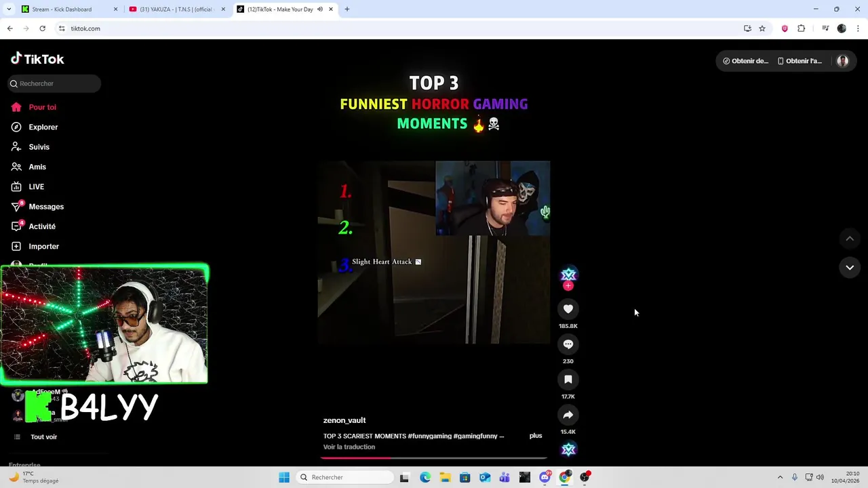Like the video with the heart icon

[x=568, y=309]
